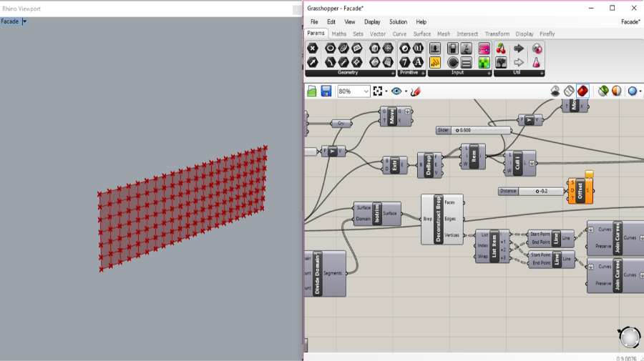This screenshot has width=644, height=361.
Task: Switch to wireframe preview mode
Action: [569, 91]
